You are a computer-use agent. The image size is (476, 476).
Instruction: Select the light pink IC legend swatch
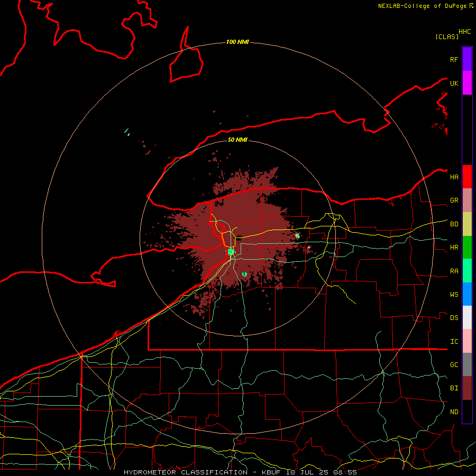(x=467, y=341)
